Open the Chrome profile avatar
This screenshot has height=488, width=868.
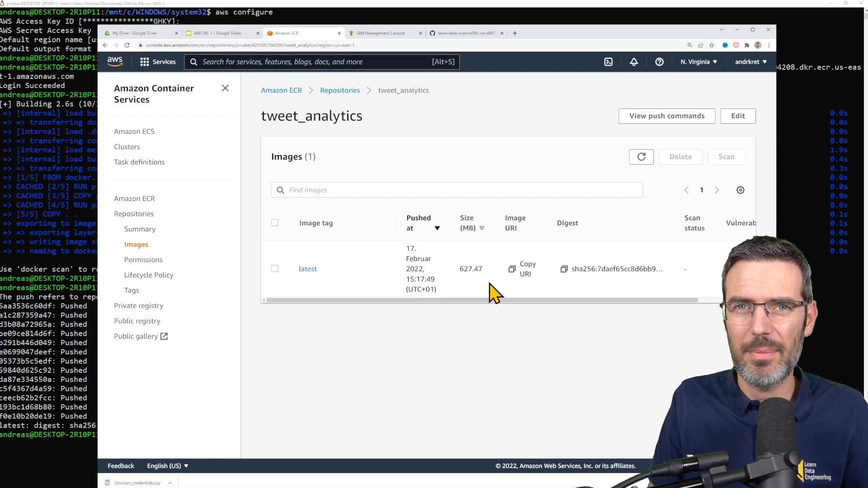pos(758,45)
